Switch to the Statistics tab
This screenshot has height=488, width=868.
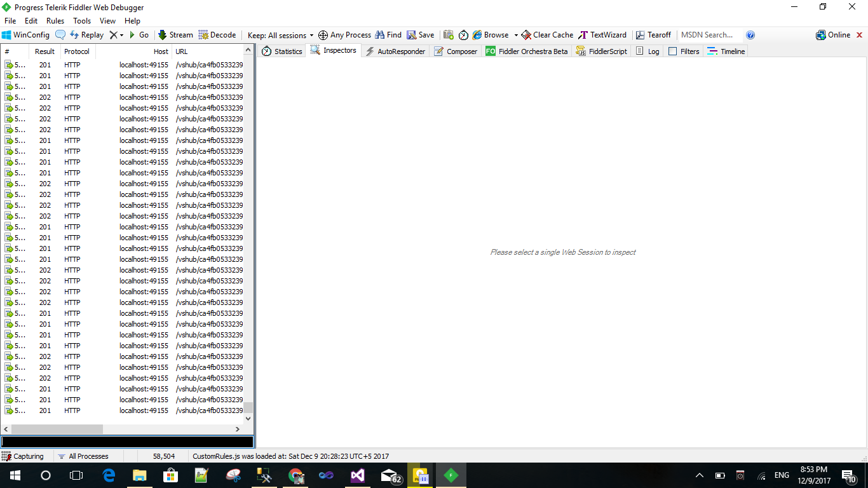(x=282, y=51)
